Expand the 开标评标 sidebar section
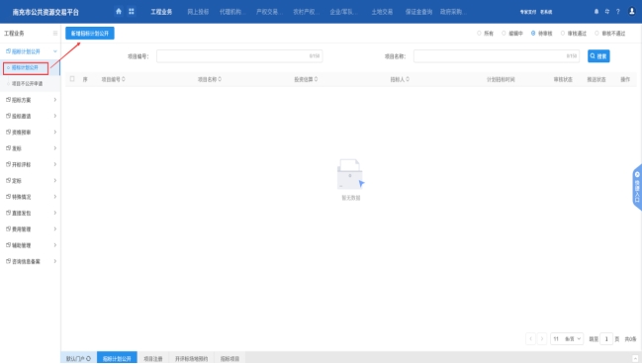 click(31, 164)
